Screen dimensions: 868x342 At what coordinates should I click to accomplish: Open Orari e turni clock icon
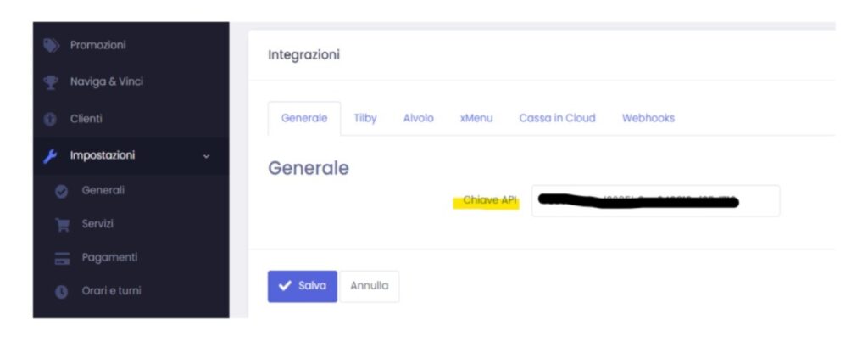point(61,291)
